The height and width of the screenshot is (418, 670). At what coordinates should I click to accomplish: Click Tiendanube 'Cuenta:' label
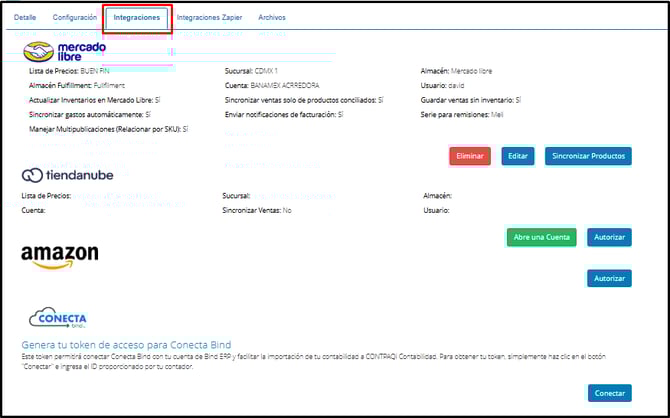click(x=33, y=211)
